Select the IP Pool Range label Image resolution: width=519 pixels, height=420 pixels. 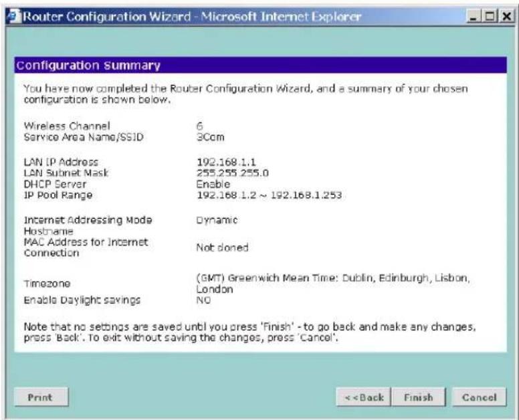(x=58, y=195)
